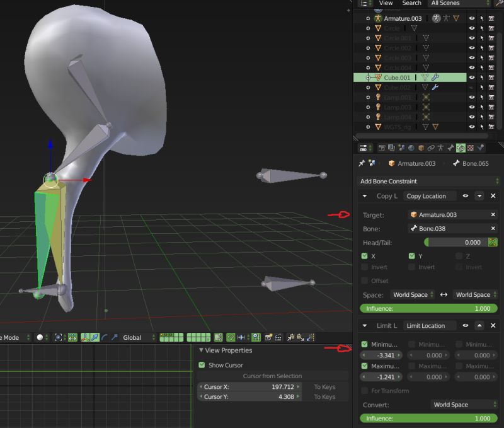504x428 pixels.
Task: Open the View menu in the header
Action: tap(386, 4)
